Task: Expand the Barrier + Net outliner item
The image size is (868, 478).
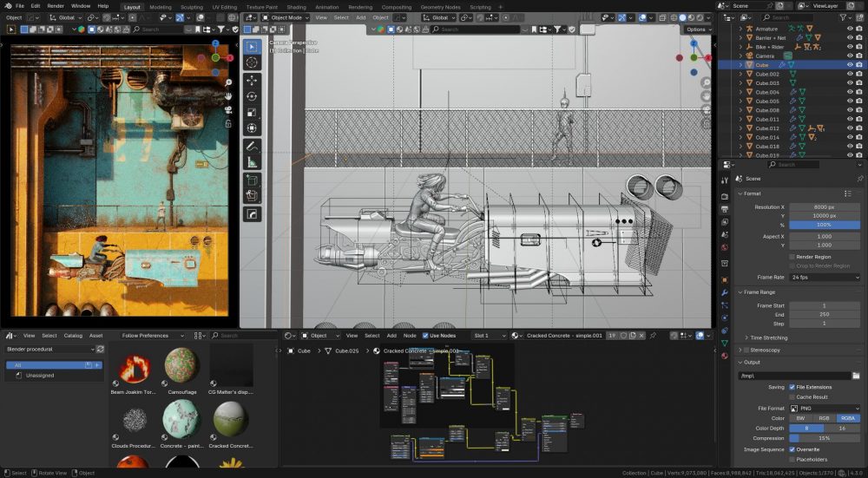Action: pos(741,37)
